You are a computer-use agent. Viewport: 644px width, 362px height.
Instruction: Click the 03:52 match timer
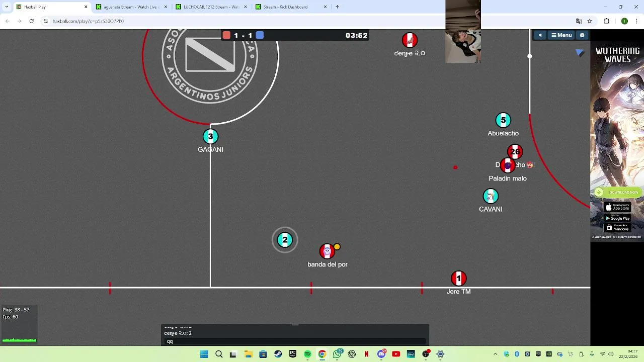point(356,35)
